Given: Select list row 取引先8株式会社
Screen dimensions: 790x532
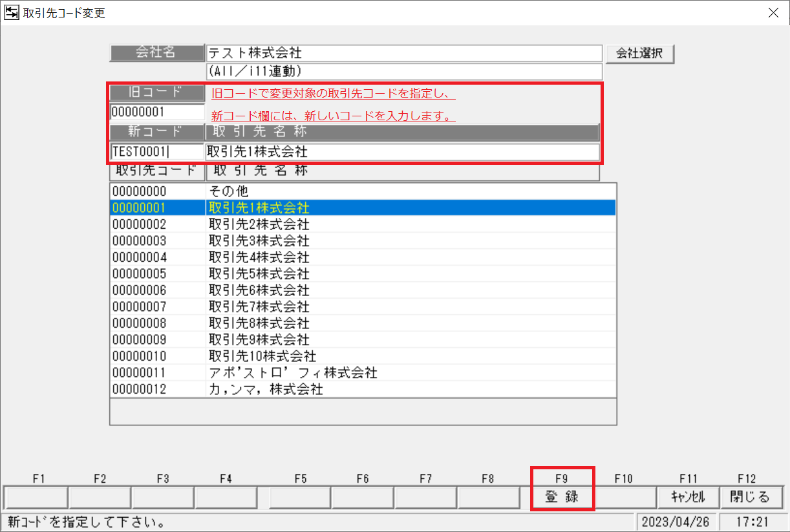Looking at the screenshot, I should click(363, 323).
